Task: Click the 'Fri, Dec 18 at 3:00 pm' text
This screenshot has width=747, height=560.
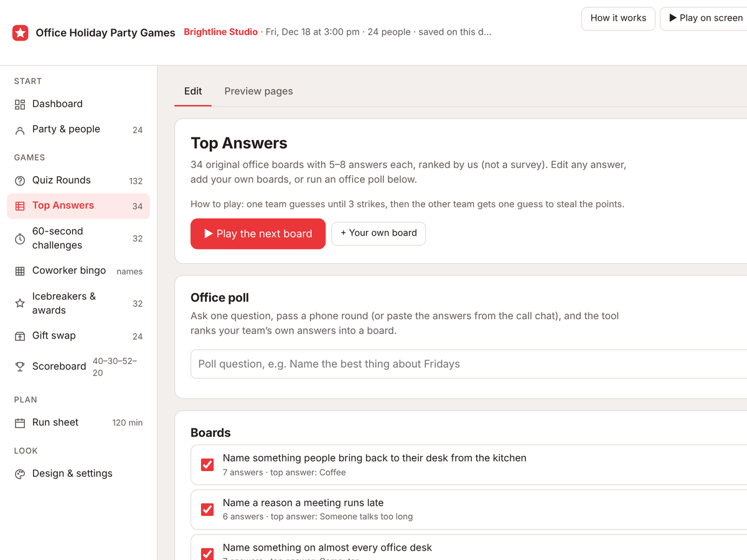Action: click(312, 32)
